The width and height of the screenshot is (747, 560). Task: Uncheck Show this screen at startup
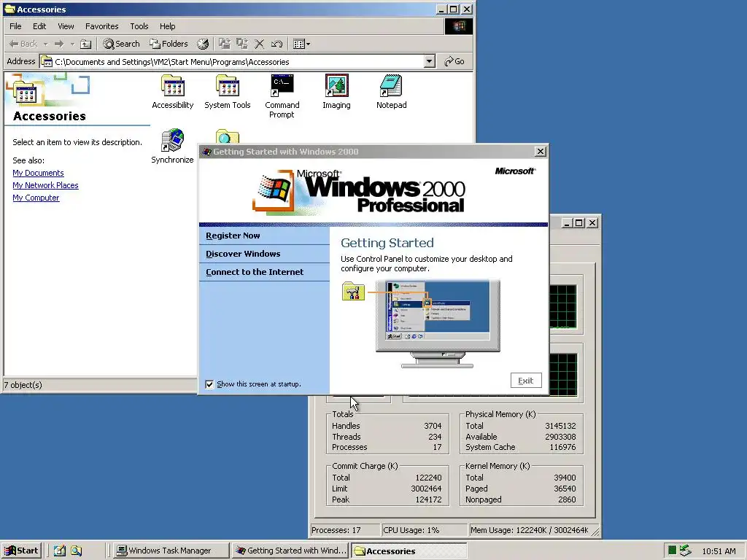(x=209, y=384)
